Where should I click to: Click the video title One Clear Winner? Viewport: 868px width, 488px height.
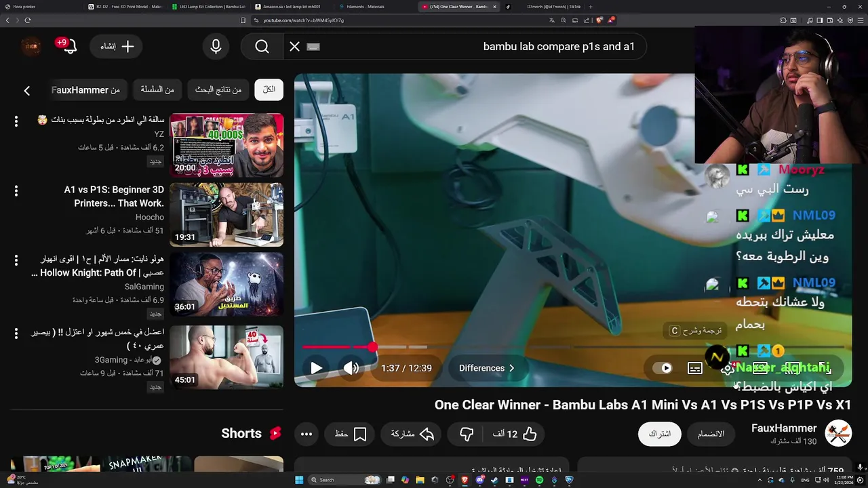point(642,405)
